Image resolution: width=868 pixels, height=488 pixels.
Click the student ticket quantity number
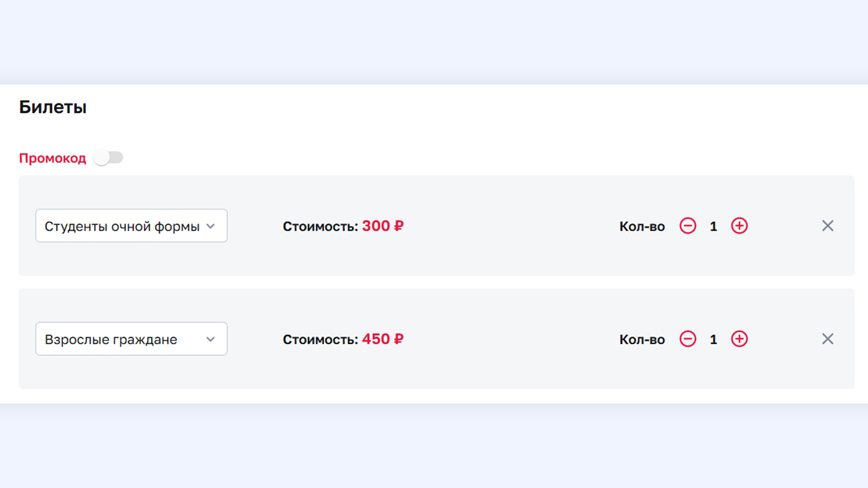(x=713, y=226)
